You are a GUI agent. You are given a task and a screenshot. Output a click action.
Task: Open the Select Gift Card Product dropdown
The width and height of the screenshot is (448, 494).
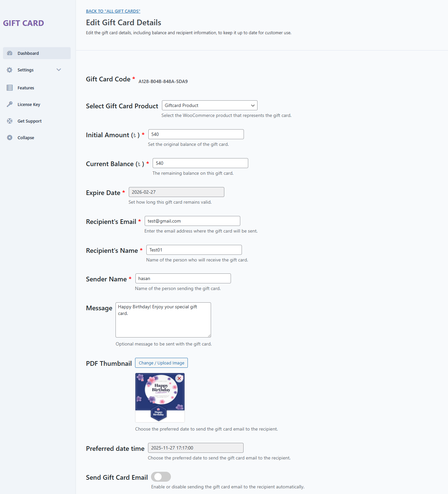(210, 105)
